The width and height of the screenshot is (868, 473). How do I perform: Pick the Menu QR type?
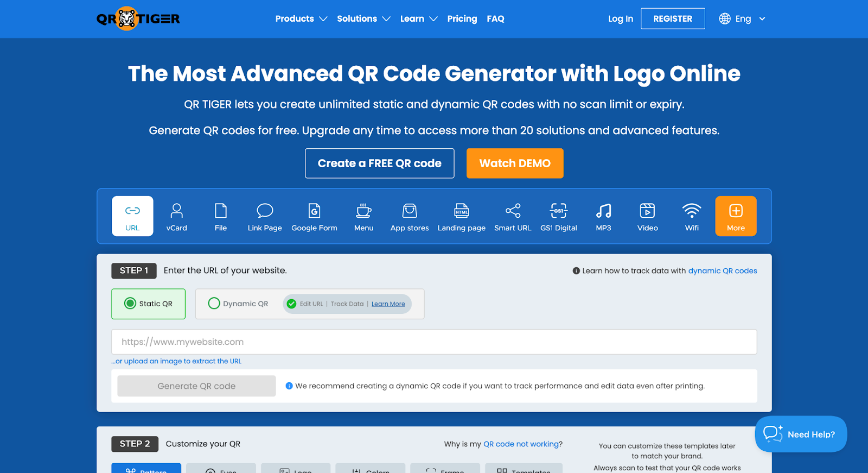(x=363, y=216)
